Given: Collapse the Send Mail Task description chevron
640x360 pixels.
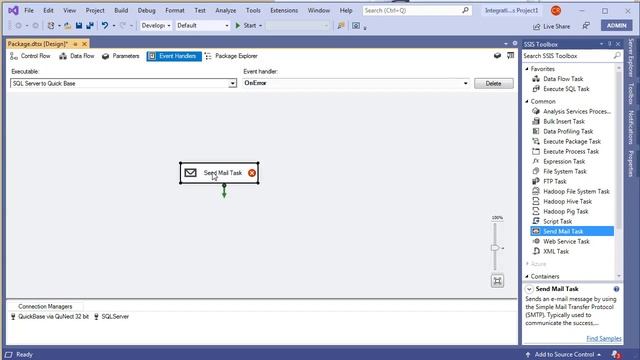Looking at the screenshot, I should (x=529, y=289).
